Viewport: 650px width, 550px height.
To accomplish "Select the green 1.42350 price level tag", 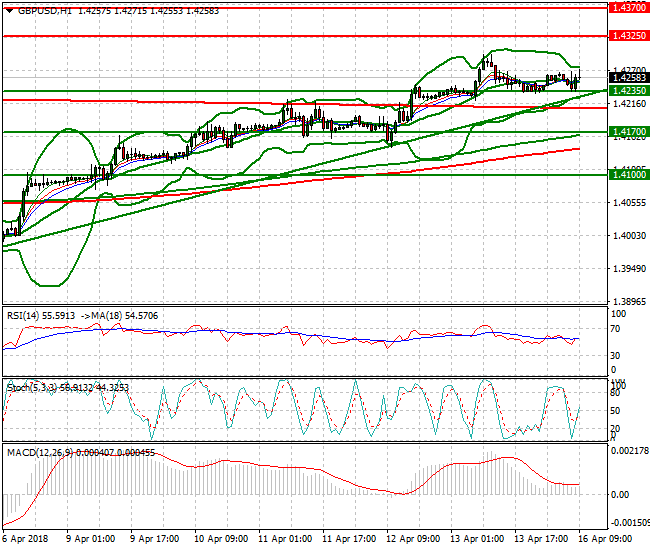I will click(628, 90).
